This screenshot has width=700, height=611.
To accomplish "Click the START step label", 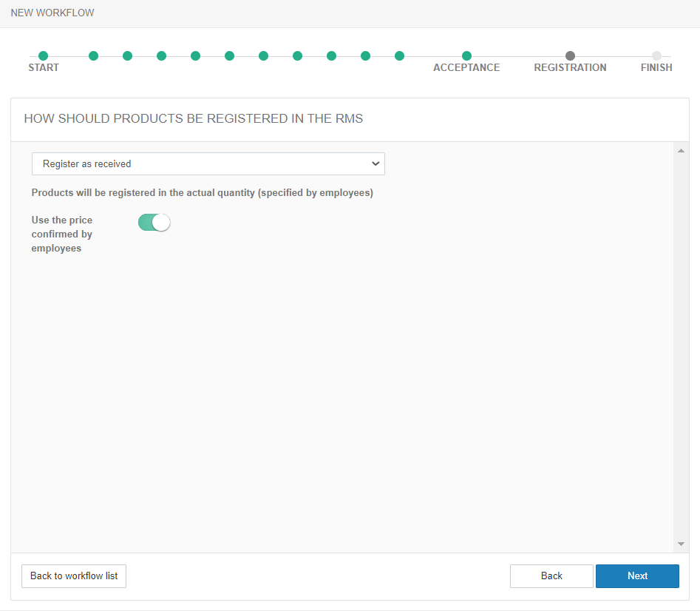I will [44, 68].
